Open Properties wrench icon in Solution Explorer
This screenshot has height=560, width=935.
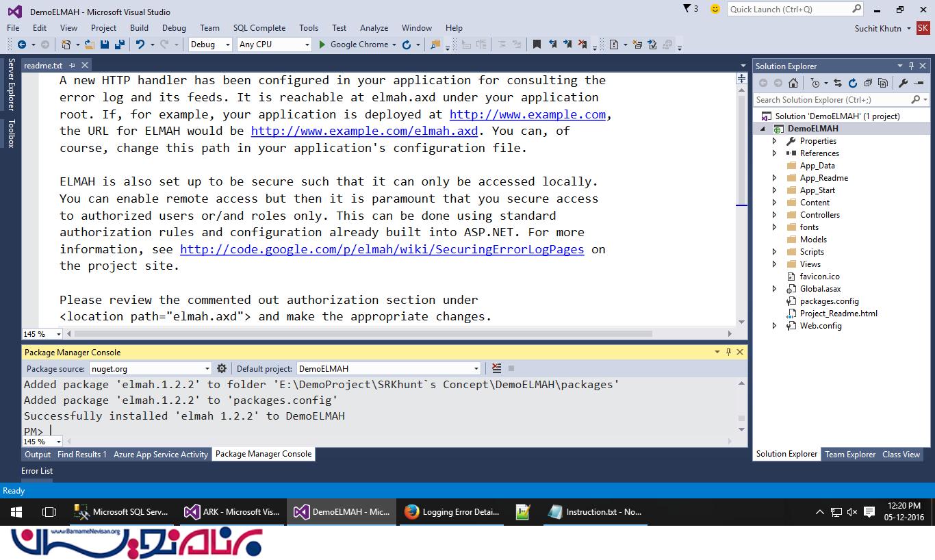pyautogui.click(x=903, y=83)
